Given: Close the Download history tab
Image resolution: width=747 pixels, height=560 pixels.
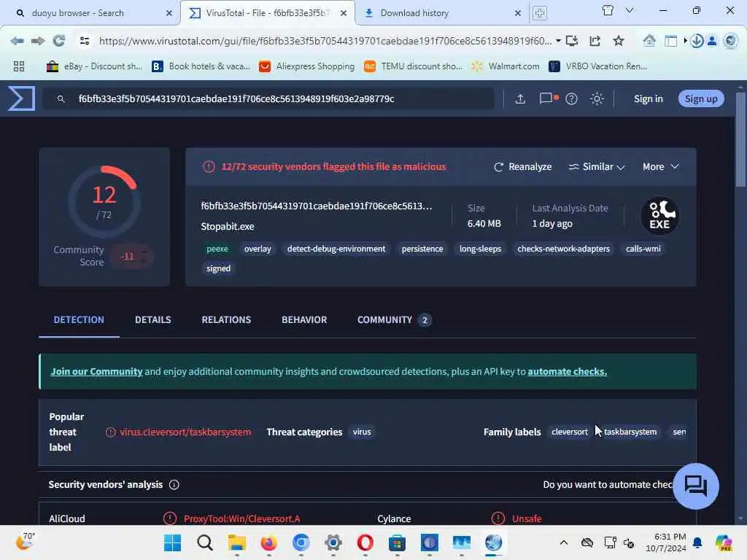Looking at the screenshot, I should pyautogui.click(x=518, y=13).
